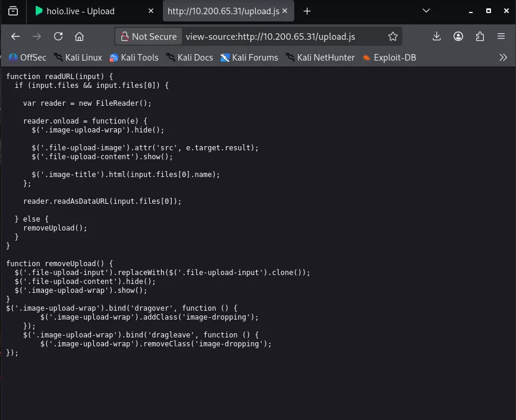Open the Firefox View icon
This screenshot has width=516, height=420.
point(13,11)
